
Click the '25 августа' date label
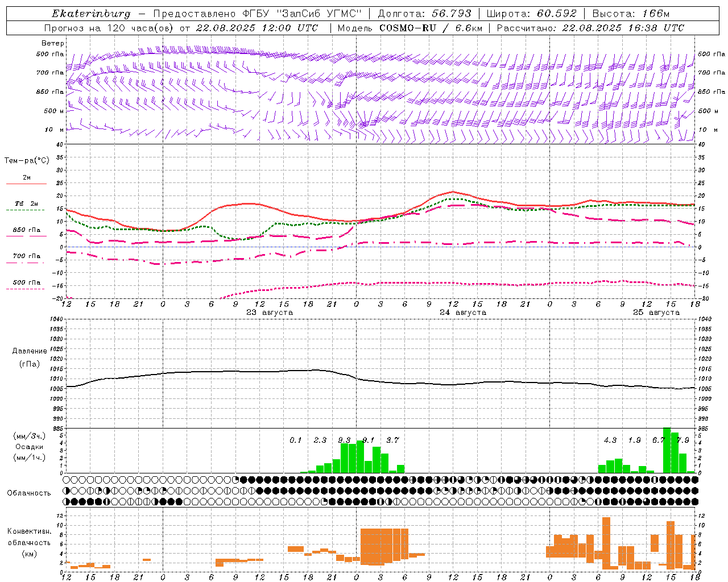[656, 313]
